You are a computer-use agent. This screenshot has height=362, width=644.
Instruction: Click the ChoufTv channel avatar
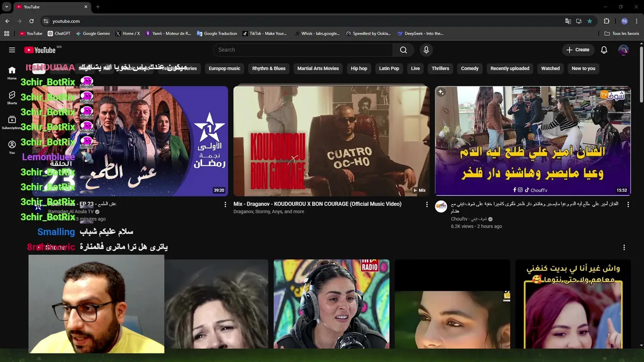[x=441, y=207]
